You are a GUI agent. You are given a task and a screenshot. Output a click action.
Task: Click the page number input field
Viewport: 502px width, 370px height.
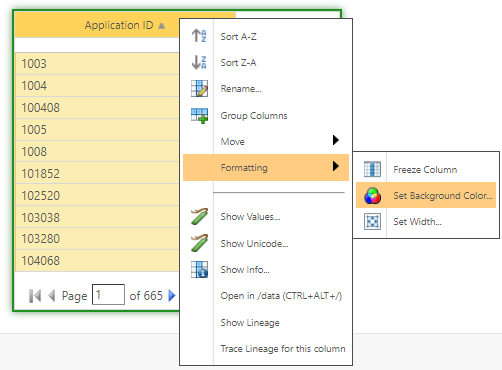tap(108, 294)
